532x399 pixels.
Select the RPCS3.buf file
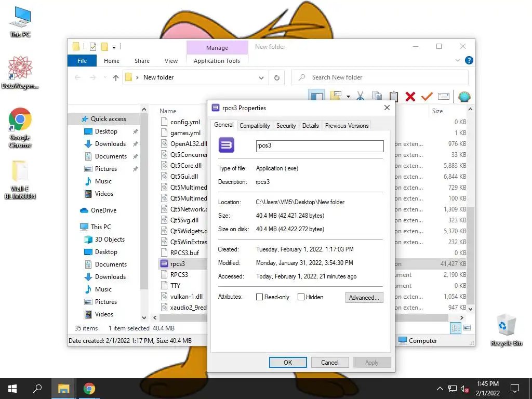click(x=184, y=253)
